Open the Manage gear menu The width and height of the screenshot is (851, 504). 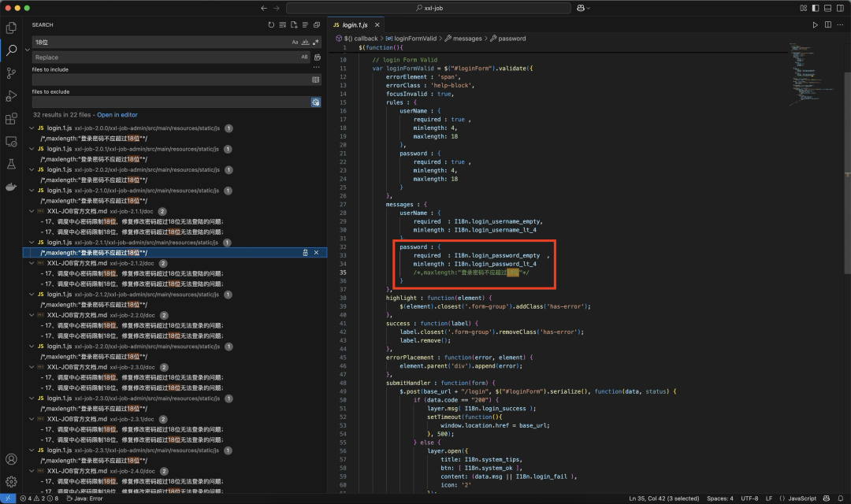[11, 482]
